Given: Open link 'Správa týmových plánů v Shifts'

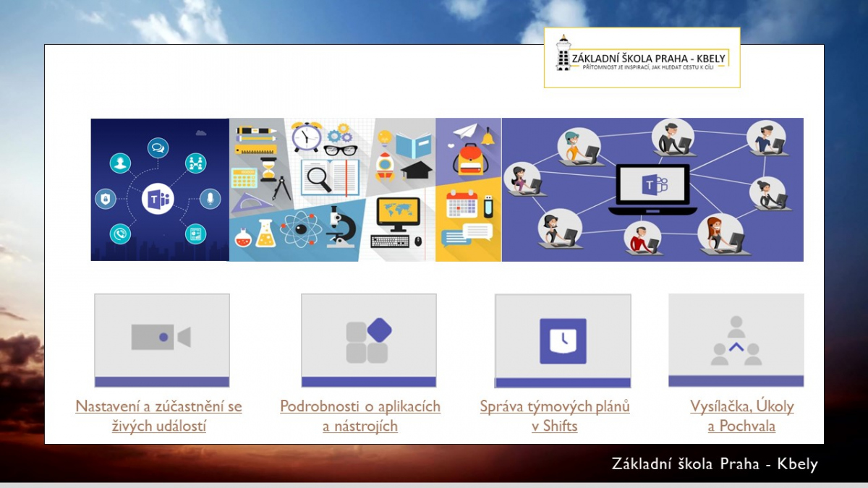Looking at the screenshot, I should pos(555,416).
